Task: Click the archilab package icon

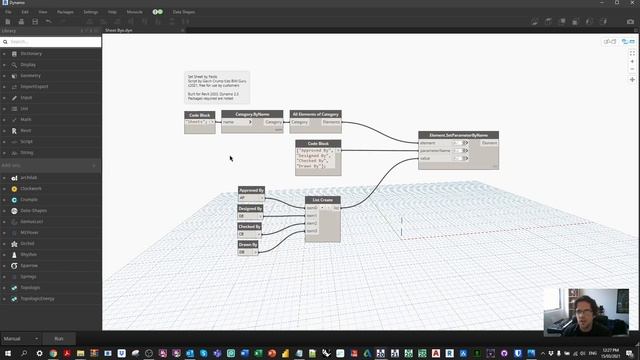Action: (x=14, y=178)
